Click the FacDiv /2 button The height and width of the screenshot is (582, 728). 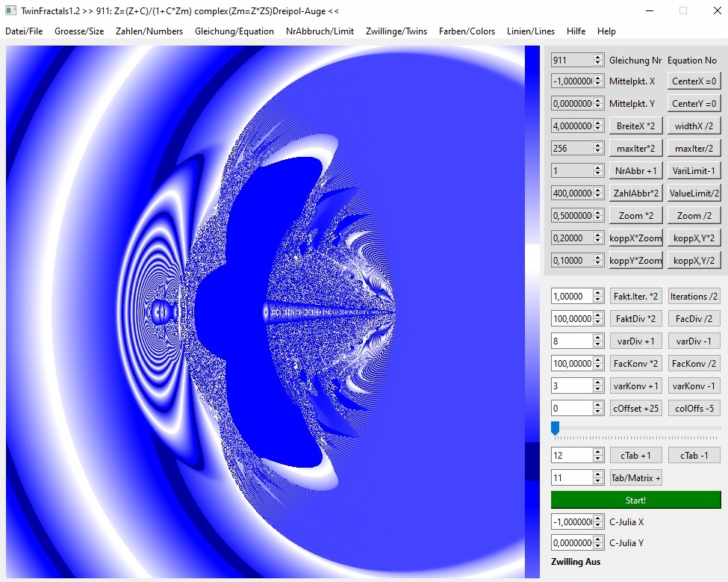[x=694, y=318]
